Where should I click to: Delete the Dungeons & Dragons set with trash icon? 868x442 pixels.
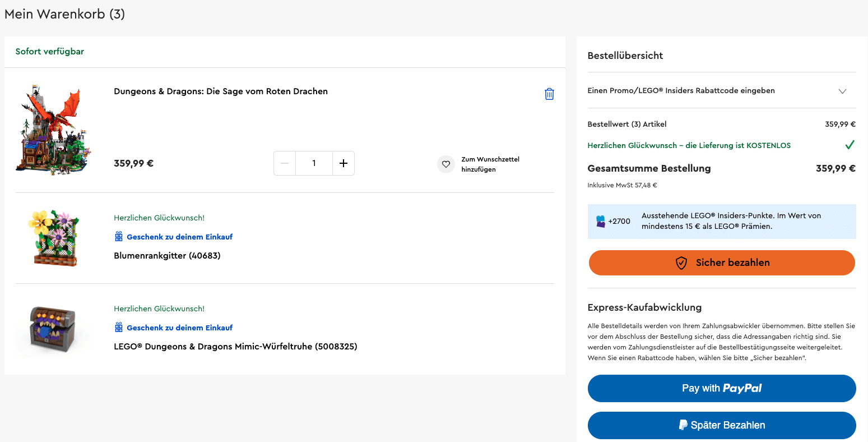pyautogui.click(x=549, y=94)
